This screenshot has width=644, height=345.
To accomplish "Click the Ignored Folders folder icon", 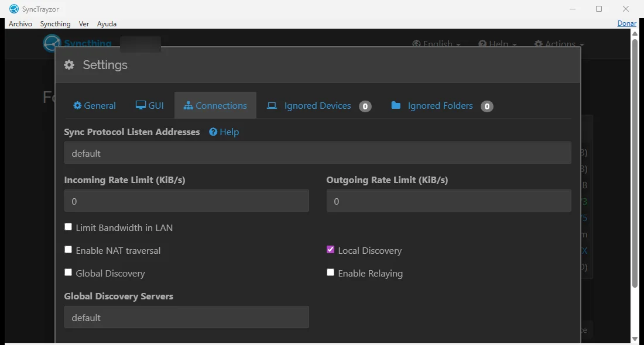I will [396, 105].
